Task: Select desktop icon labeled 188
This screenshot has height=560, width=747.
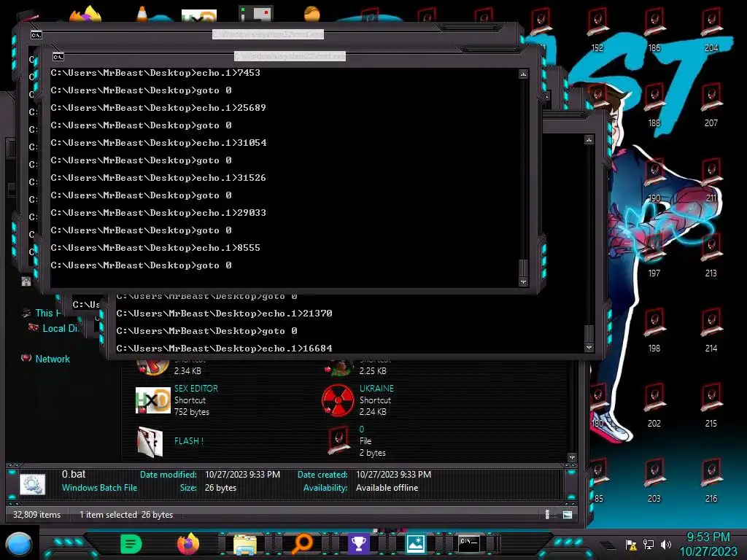Action: point(654,104)
